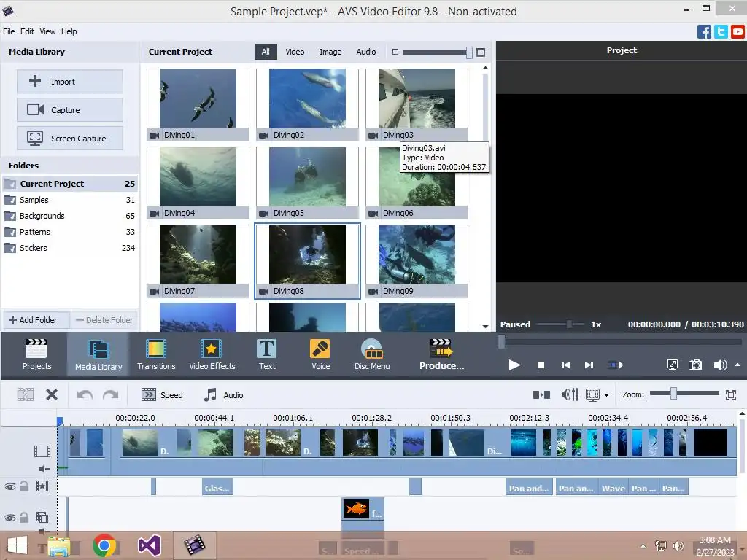Open the Facebook link icon
The width and height of the screenshot is (747, 560).
704,32
